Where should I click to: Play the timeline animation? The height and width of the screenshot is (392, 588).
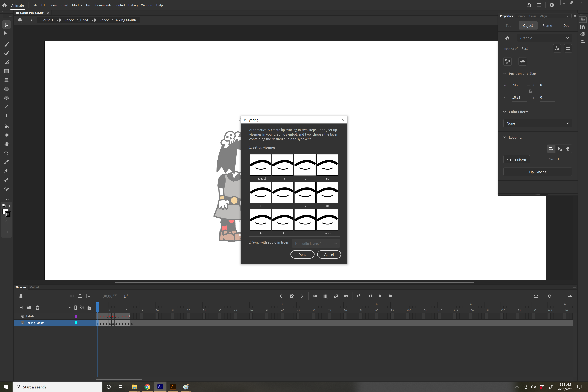(380, 296)
